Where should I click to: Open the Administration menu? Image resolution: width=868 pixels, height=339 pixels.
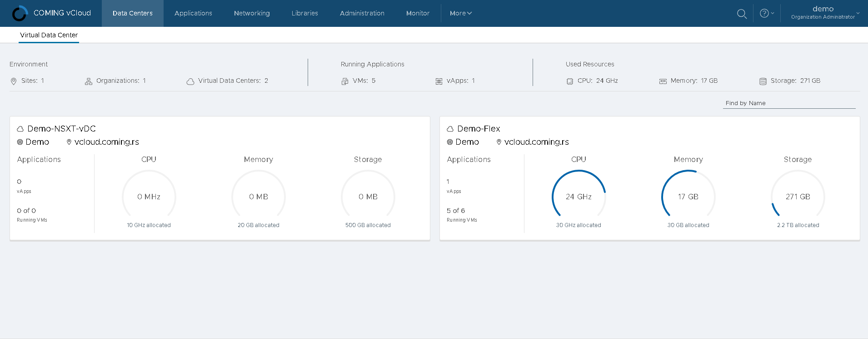click(362, 13)
